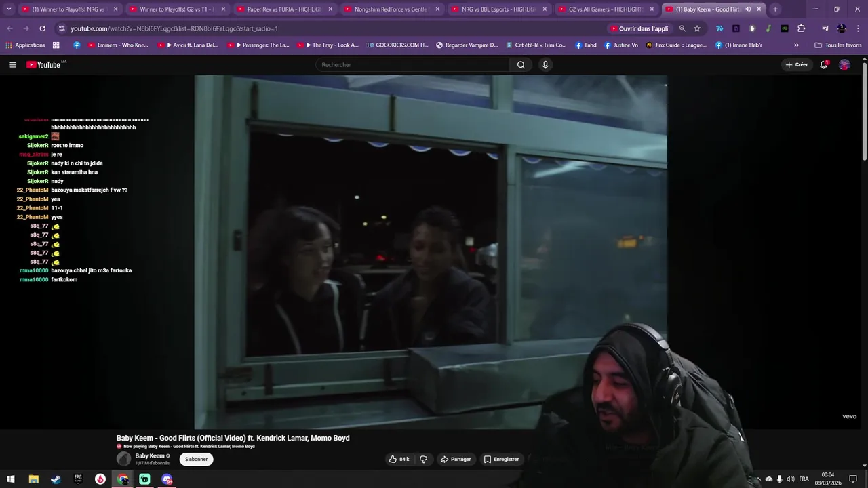Open the Chrome profile avatar
This screenshot has height=488, width=868.
point(842,28)
